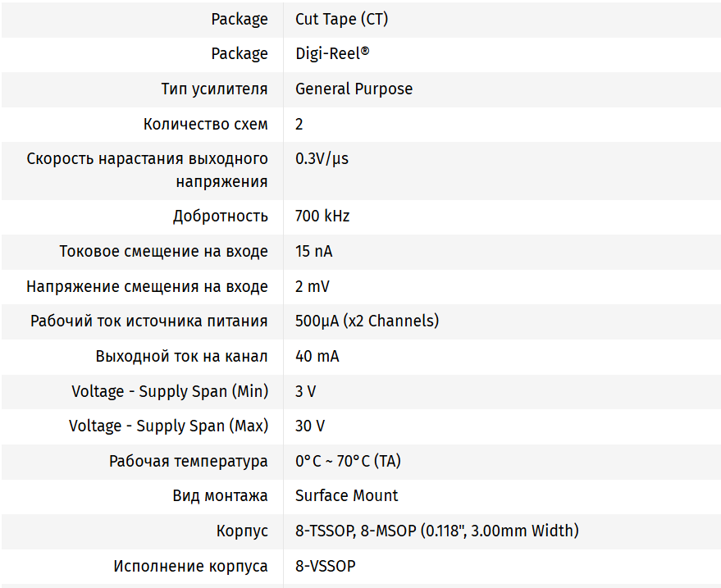
Task: Select the "Скорость нарастания выходного напряжения" label
Action: click(147, 170)
